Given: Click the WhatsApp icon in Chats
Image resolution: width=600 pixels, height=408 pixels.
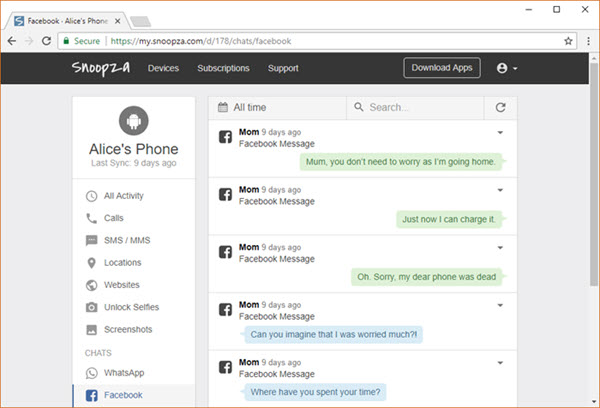Looking at the screenshot, I should [x=91, y=373].
